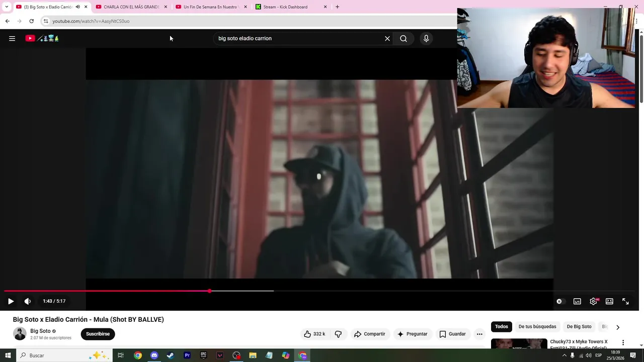
Task: Clear the search query with X
Action: pos(387,38)
